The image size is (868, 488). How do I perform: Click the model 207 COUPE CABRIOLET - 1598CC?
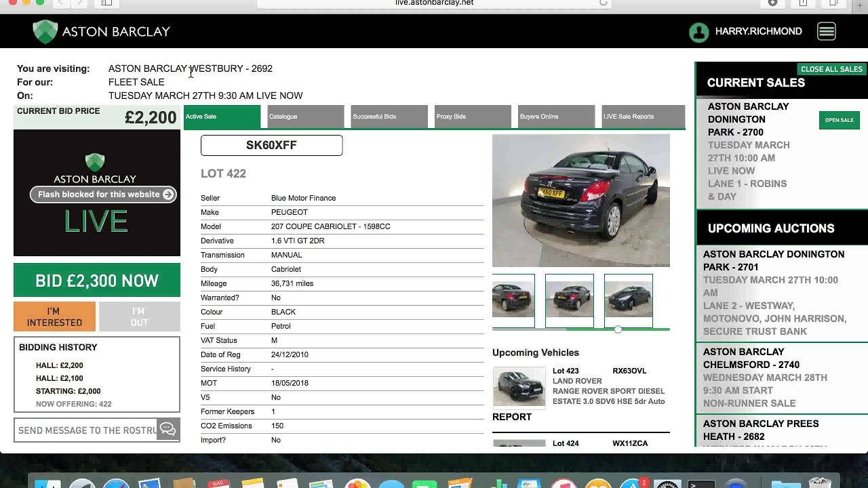point(330,226)
